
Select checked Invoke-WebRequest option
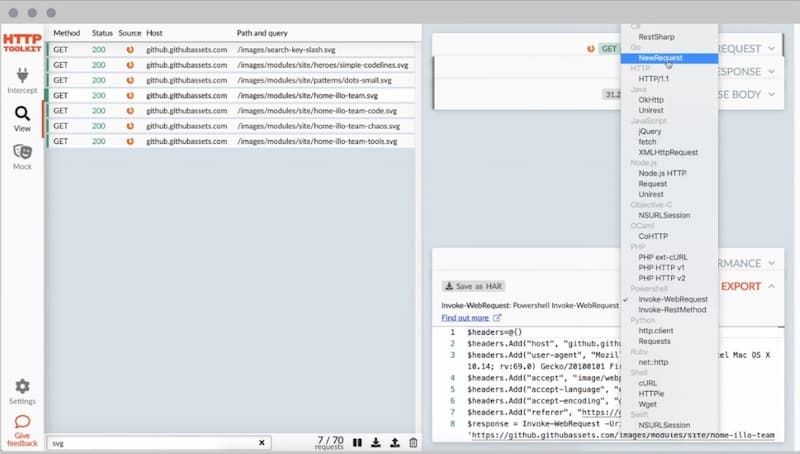point(673,299)
